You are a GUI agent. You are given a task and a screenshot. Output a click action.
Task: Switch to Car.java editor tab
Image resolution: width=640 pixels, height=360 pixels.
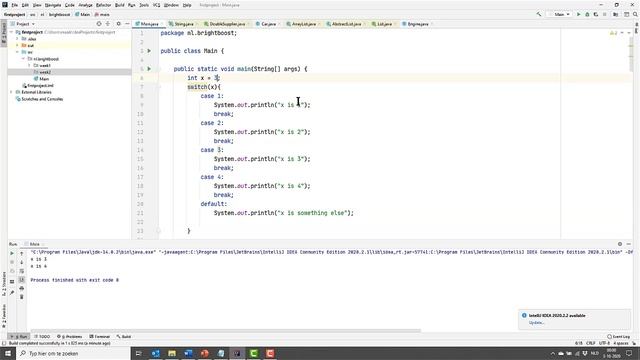pyautogui.click(x=268, y=24)
